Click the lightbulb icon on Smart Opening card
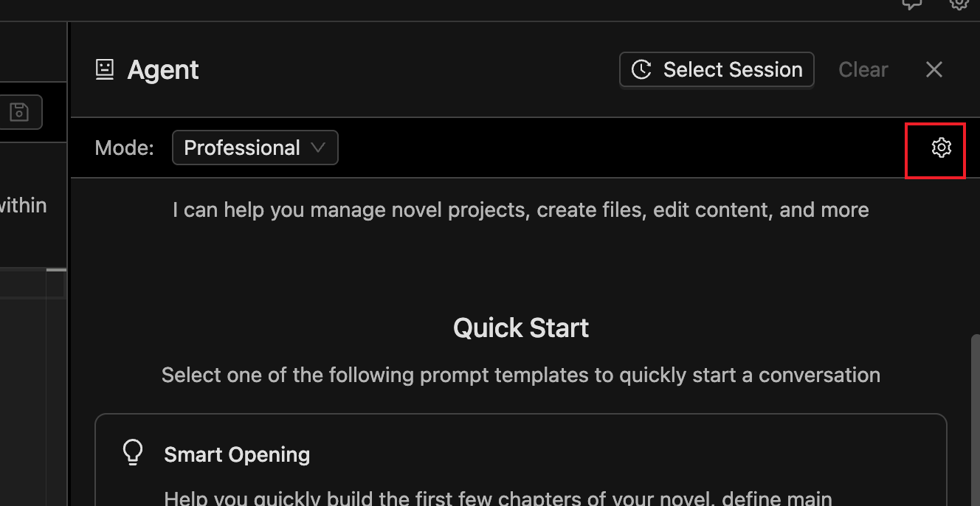 click(132, 453)
